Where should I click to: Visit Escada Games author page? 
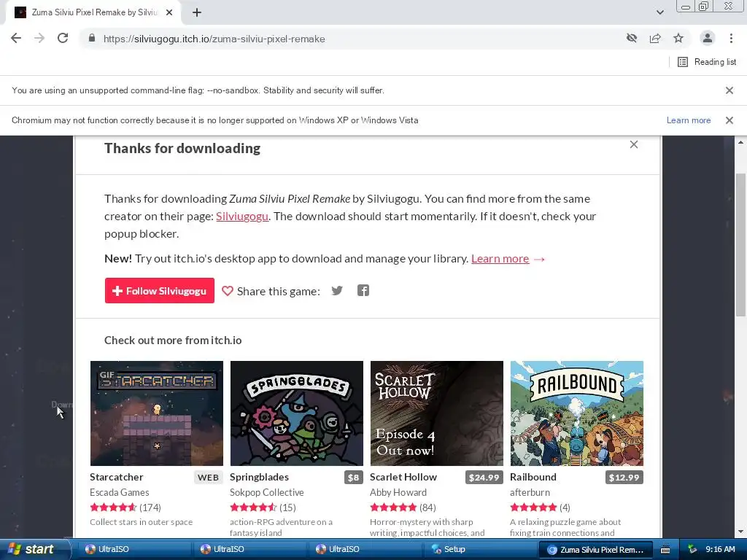[119, 492]
